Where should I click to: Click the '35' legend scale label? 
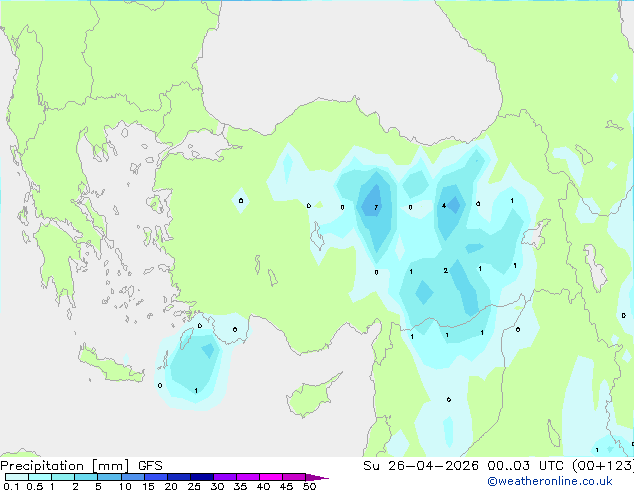coord(240,486)
